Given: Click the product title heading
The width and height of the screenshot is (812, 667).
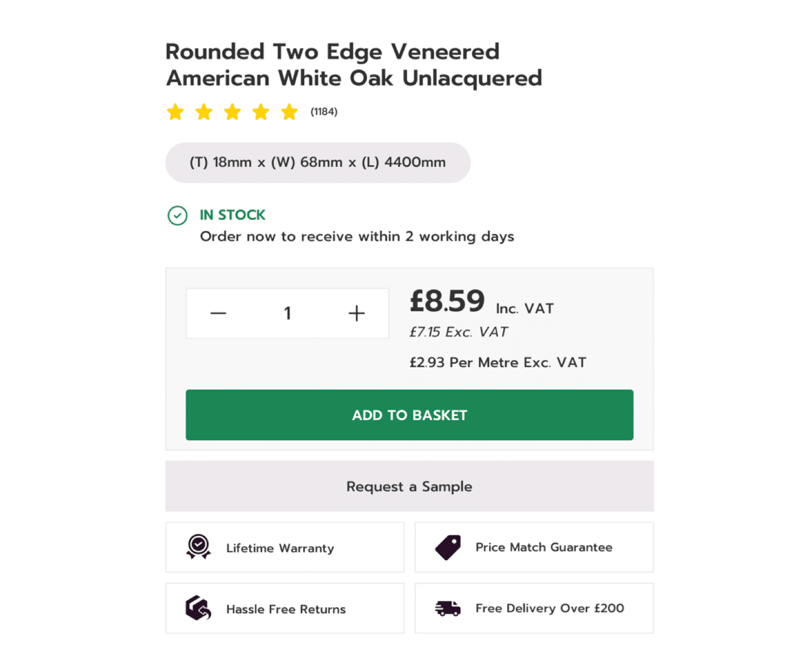Looking at the screenshot, I should coord(354,65).
